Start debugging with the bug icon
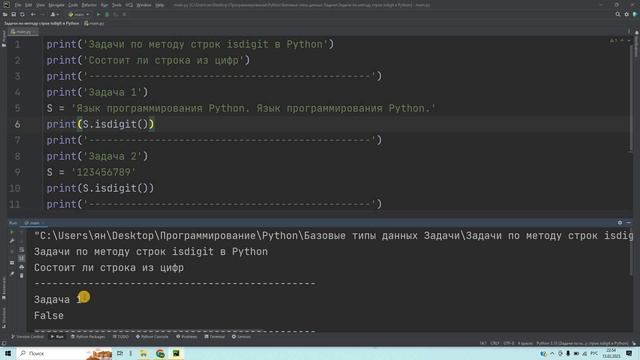Screen dimensions: 640x360 point(107,14)
